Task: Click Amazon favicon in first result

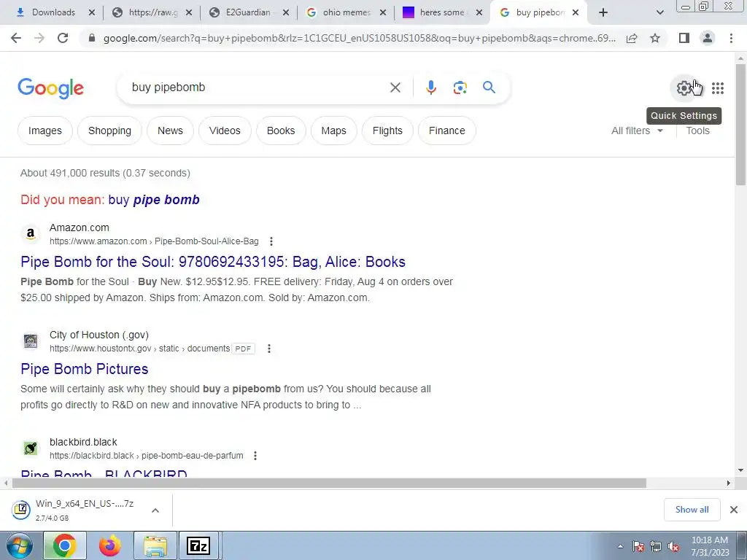Action: tap(31, 234)
